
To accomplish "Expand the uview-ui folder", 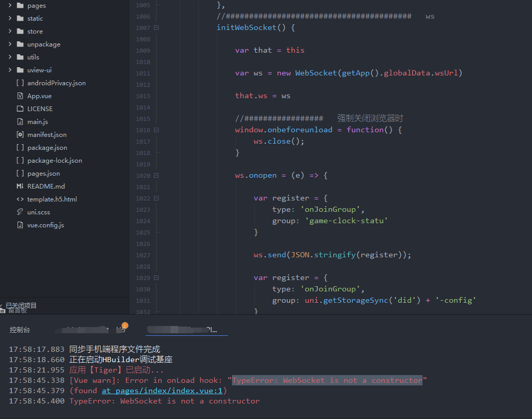I will [x=9, y=70].
